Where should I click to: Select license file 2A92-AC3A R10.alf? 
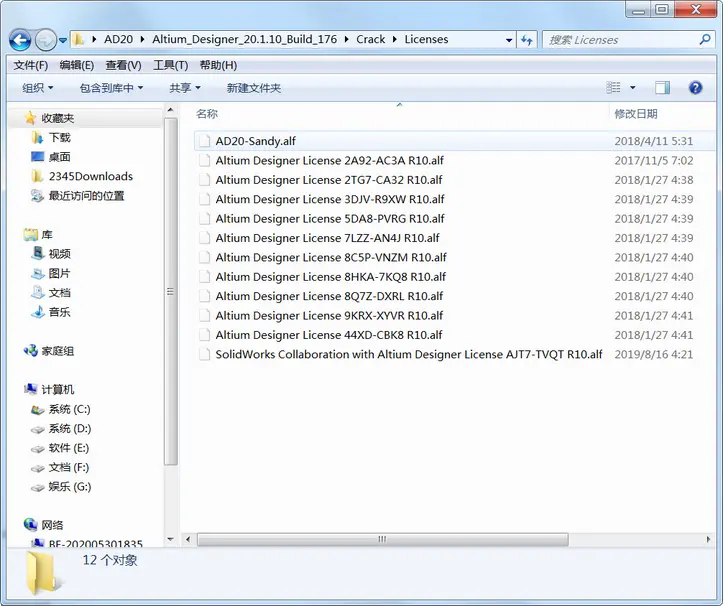point(329,160)
